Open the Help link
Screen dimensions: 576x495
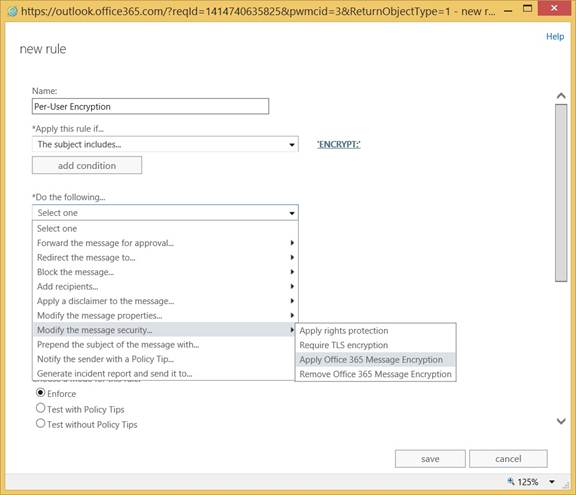coord(555,36)
